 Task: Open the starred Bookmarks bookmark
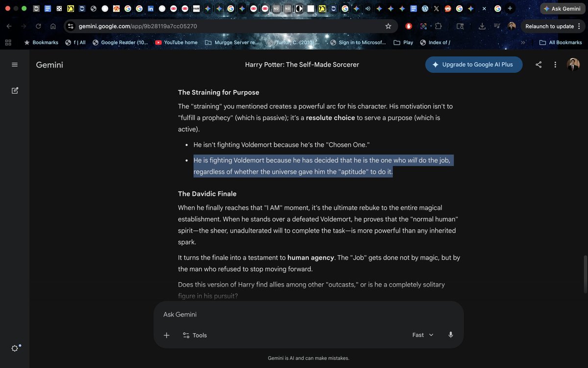(41, 43)
